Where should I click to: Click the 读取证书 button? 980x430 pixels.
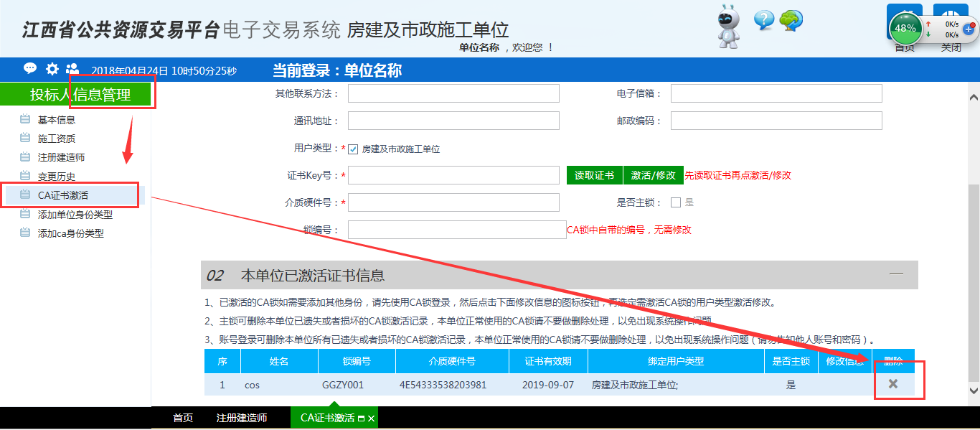tap(595, 175)
